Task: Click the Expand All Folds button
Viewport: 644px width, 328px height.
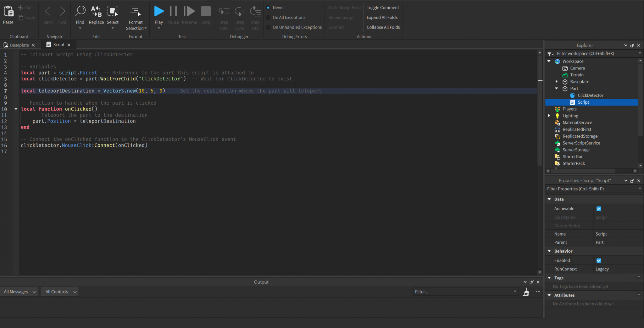Action: [382, 17]
